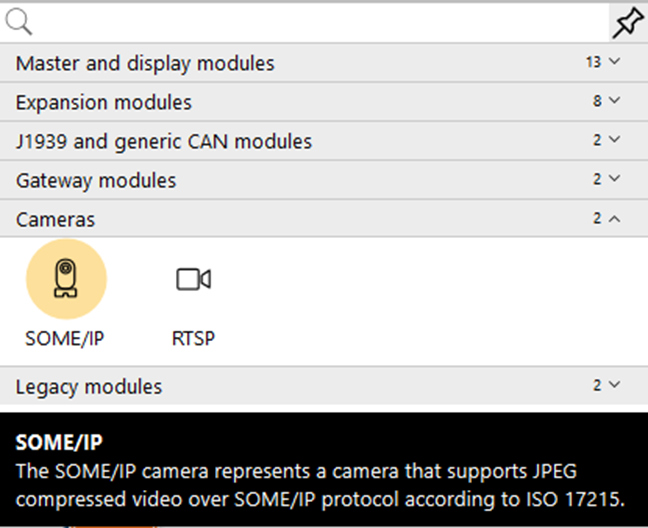Select the SOME/IP camera icon
The image size is (648, 528).
coord(66,279)
